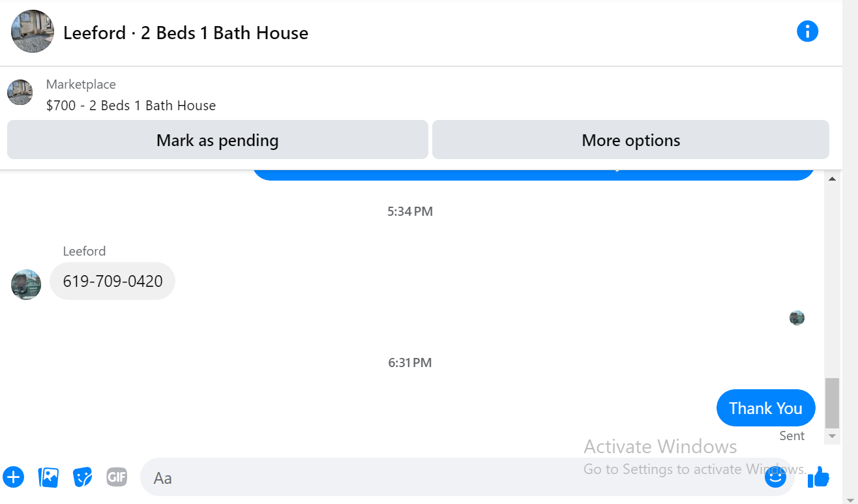Open Marketplace listing thumbnail
This screenshot has height=504, width=858.
(20, 93)
